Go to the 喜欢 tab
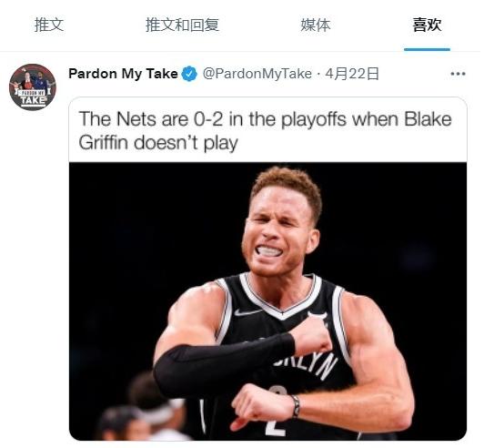Screen dimensions: 494x448 tap(427, 25)
